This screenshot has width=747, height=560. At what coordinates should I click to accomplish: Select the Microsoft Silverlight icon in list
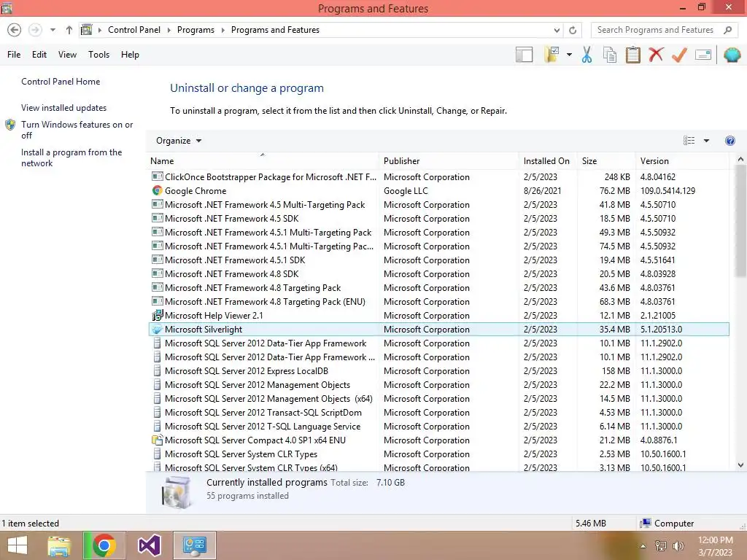pos(157,330)
